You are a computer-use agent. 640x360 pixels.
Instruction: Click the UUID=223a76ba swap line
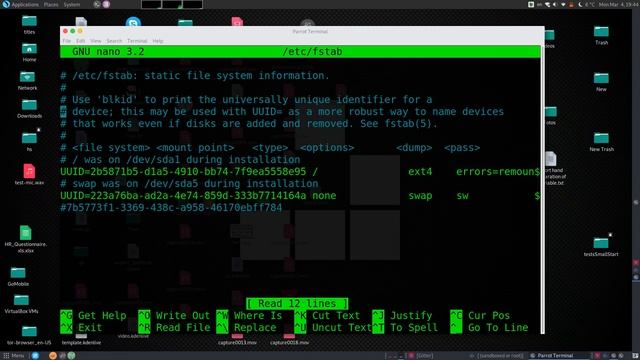click(x=300, y=196)
